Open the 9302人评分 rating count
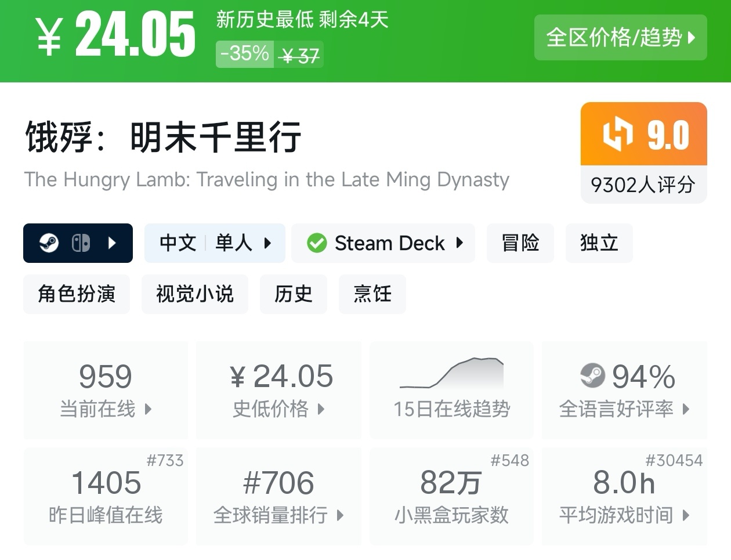The height and width of the screenshot is (560, 731). pos(643,185)
